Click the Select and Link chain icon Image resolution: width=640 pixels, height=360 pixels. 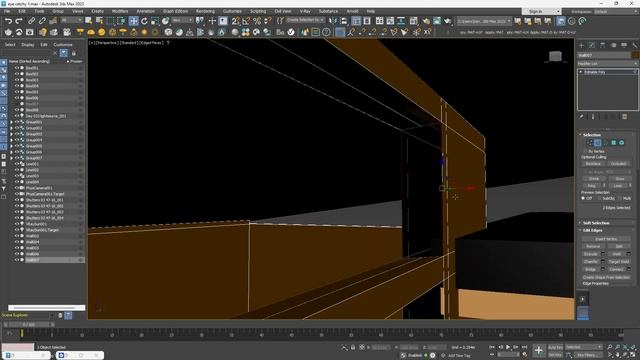coord(31,21)
